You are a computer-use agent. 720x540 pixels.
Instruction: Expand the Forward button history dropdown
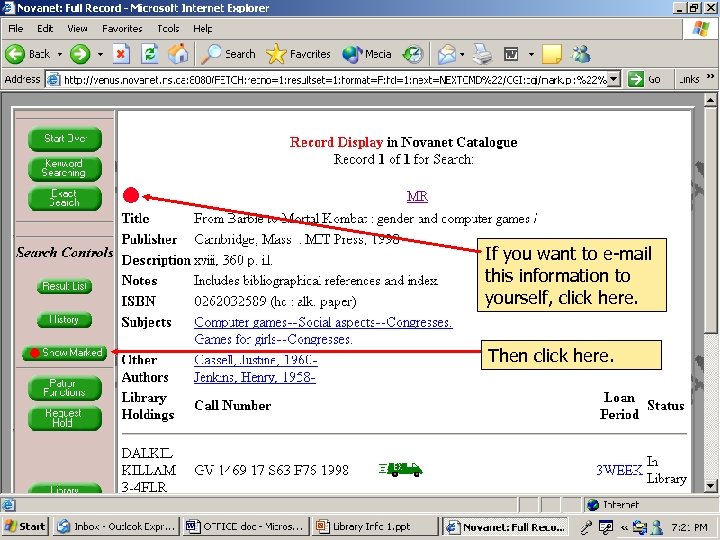(100, 54)
